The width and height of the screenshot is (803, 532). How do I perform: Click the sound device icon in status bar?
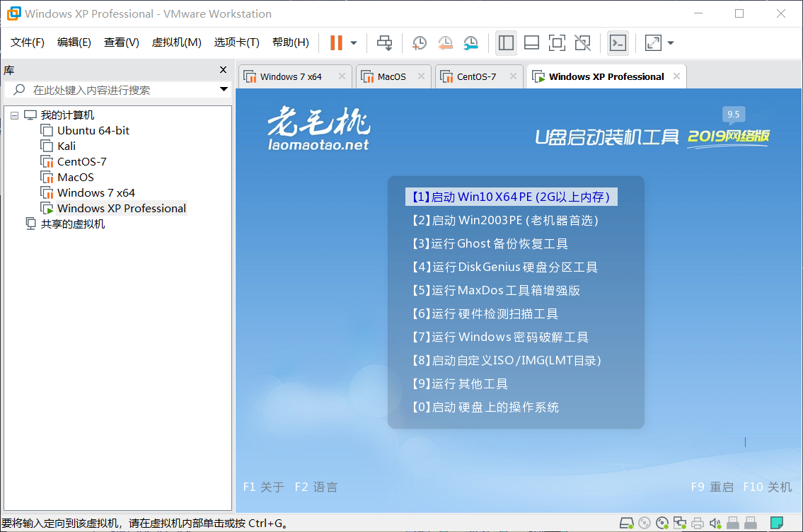pos(715,523)
